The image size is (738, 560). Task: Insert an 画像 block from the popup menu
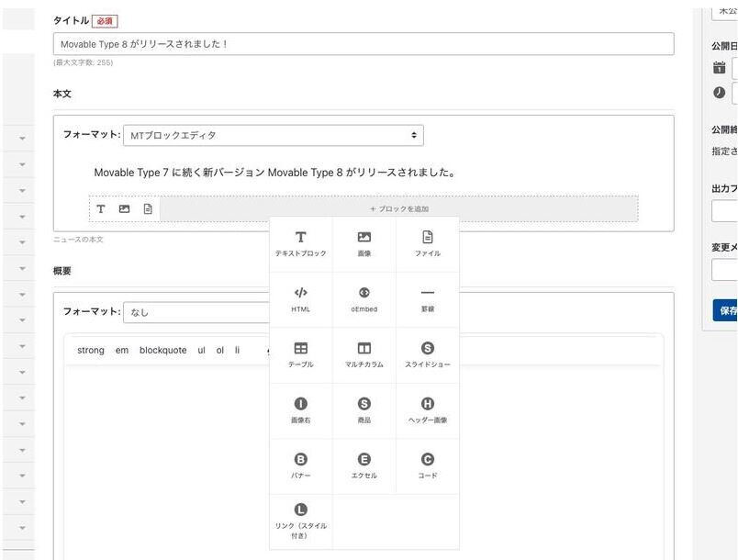click(363, 244)
